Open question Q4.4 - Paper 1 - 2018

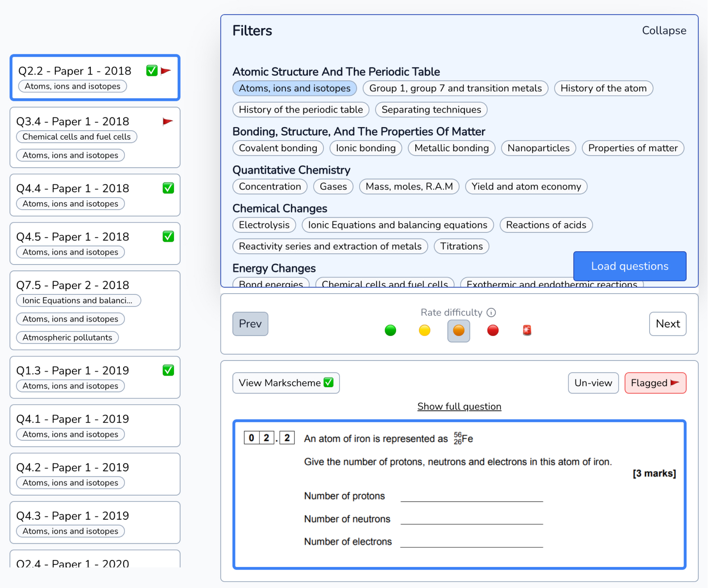tap(95, 195)
